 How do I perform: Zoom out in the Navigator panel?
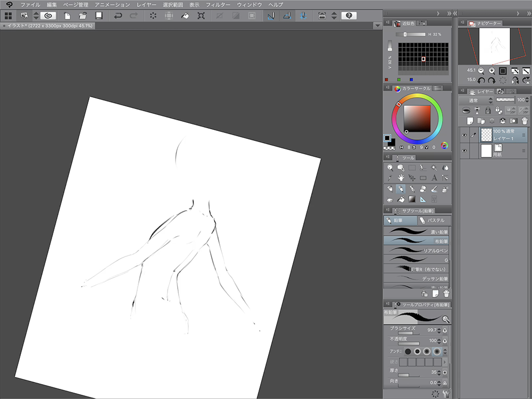[481, 71]
